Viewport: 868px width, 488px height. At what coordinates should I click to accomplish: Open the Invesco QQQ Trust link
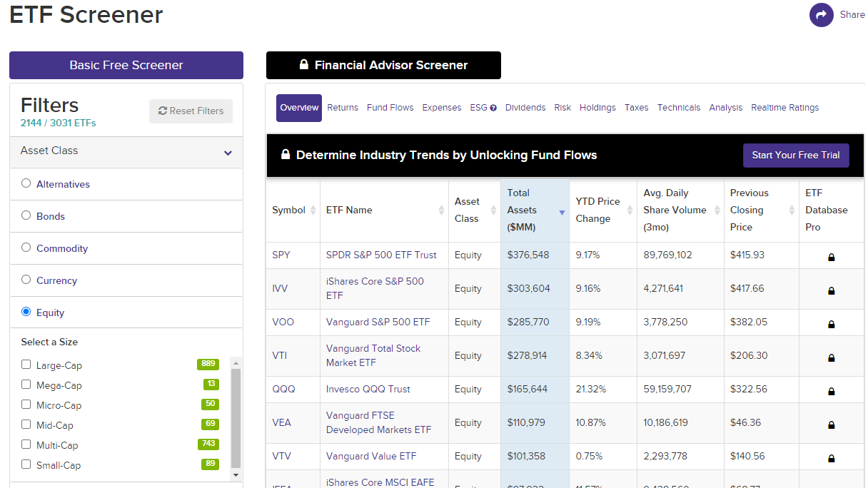pos(368,389)
